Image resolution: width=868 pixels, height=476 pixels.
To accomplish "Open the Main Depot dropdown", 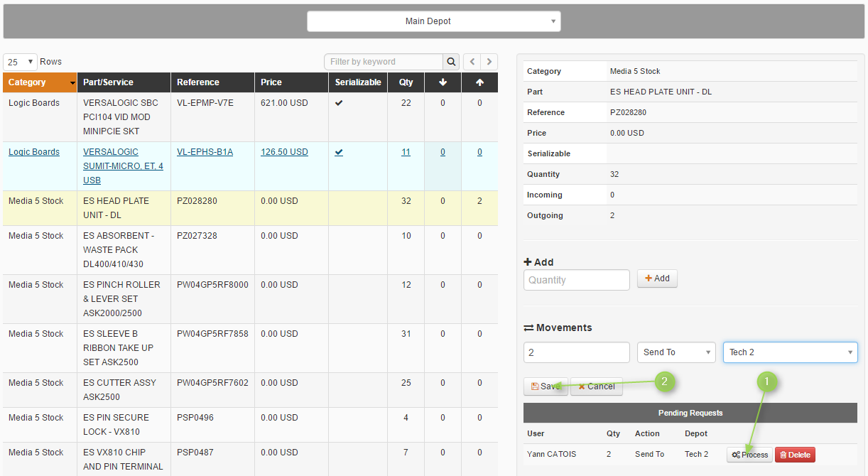I will coord(434,21).
